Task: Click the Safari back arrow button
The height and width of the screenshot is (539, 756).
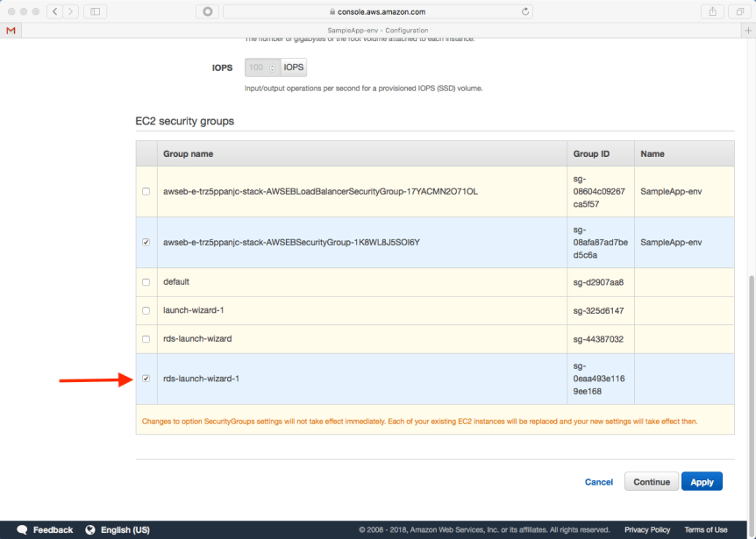Action: (x=53, y=11)
